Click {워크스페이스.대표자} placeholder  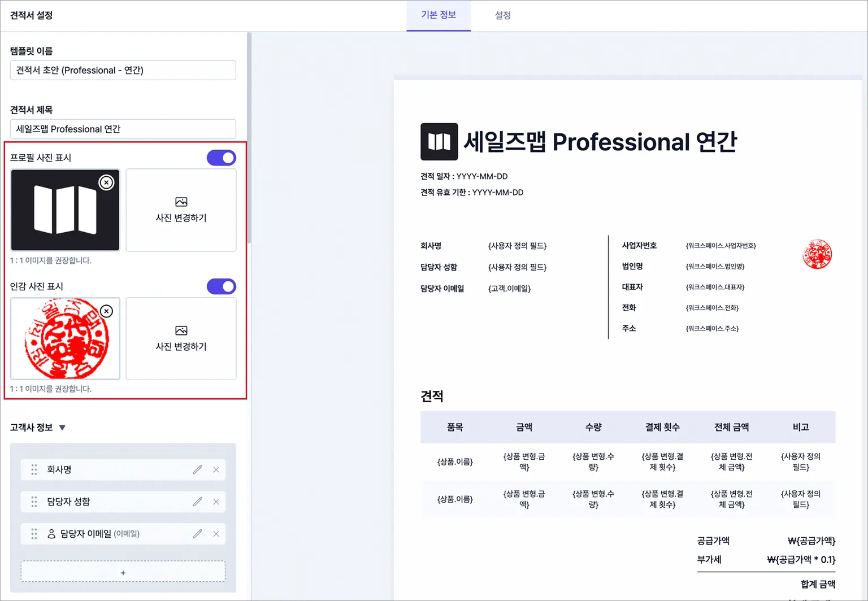pos(715,287)
